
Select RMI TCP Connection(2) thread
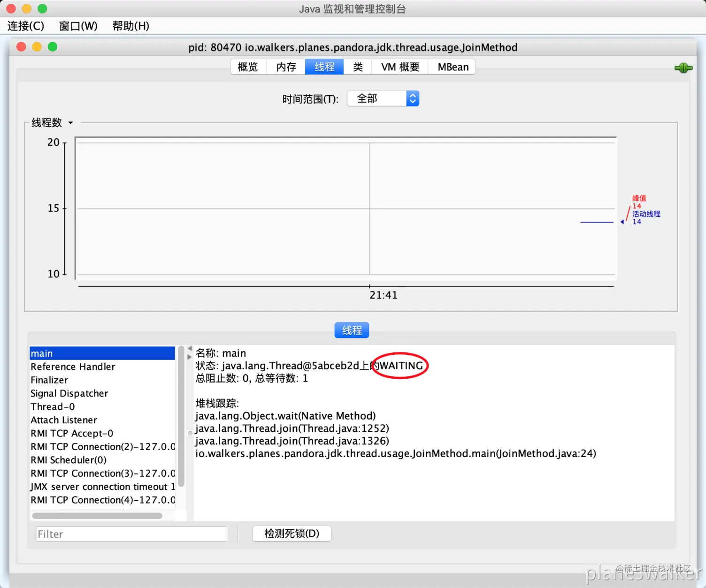tap(102, 447)
